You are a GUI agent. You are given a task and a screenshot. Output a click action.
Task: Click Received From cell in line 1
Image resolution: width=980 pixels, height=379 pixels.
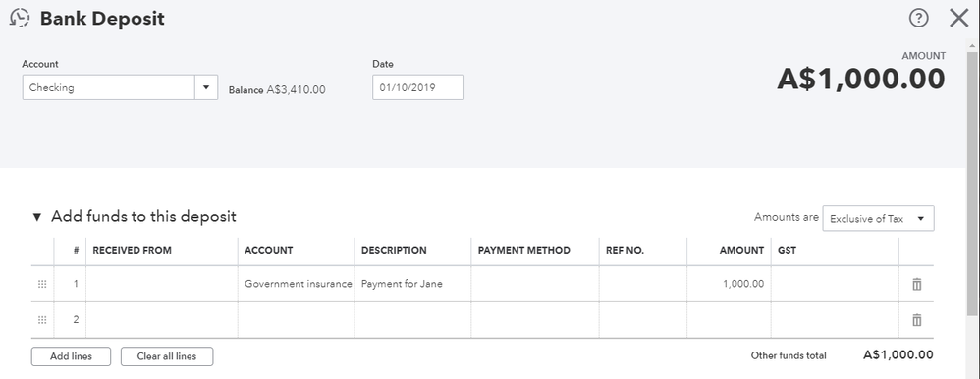[162, 284]
